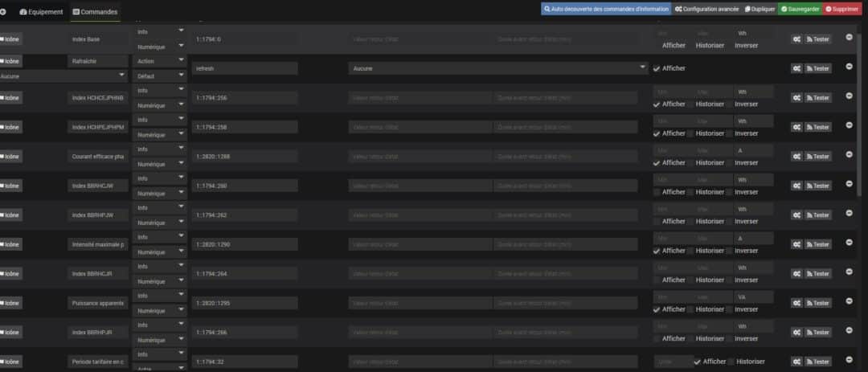Uncheck Afficher on the Rafraichir row
The height and width of the screenshot is (372, 868).
click(657, 68)
